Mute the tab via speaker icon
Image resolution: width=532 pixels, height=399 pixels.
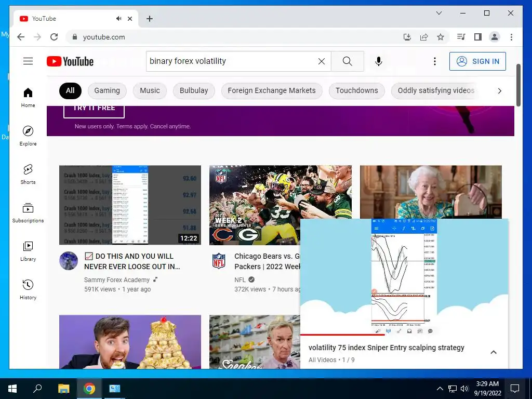coord(118,19)
